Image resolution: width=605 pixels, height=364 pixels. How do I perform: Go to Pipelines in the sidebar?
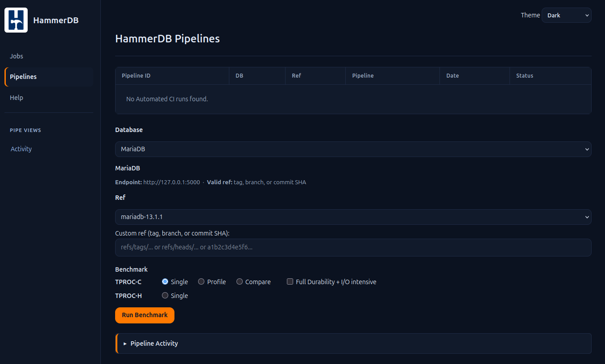(x=49, y=77)
